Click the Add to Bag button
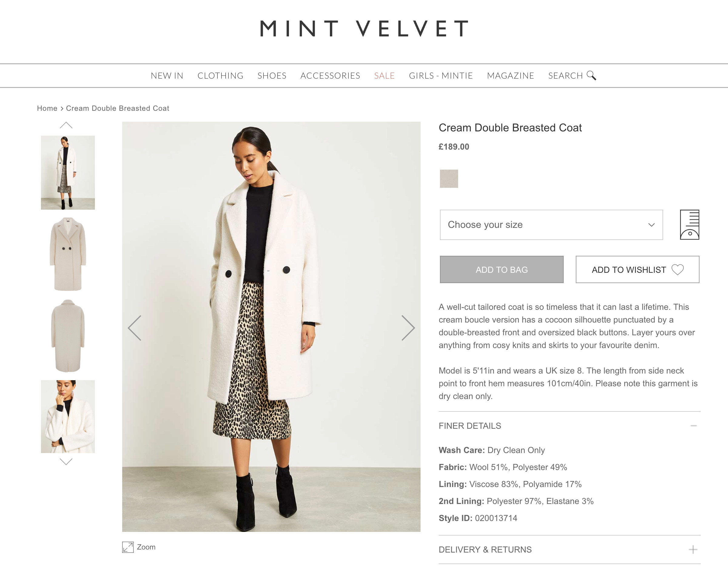Viewport: 728px width, 575px height. 501,270
